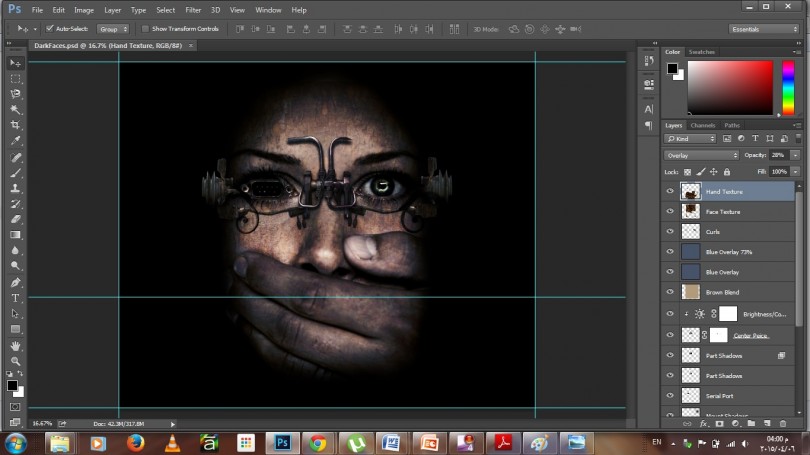810x455 pixels.
Task: Select the Horizontal Type tool
Action: coord(15,297)
